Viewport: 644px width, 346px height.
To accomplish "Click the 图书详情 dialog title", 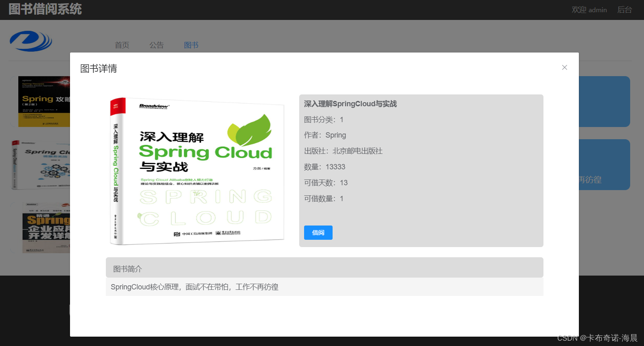I will pos(99,68).
